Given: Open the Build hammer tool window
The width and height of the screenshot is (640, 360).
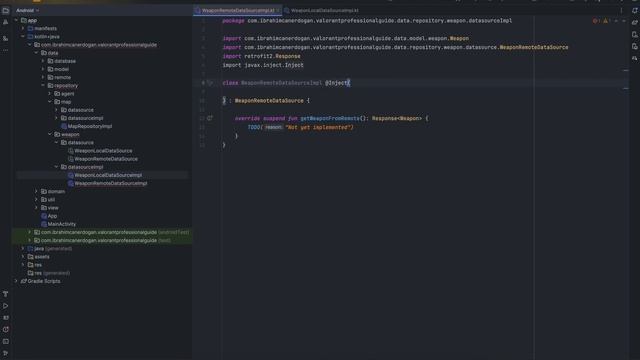Looking at the screenshot, I should click(x=5, y=294).
